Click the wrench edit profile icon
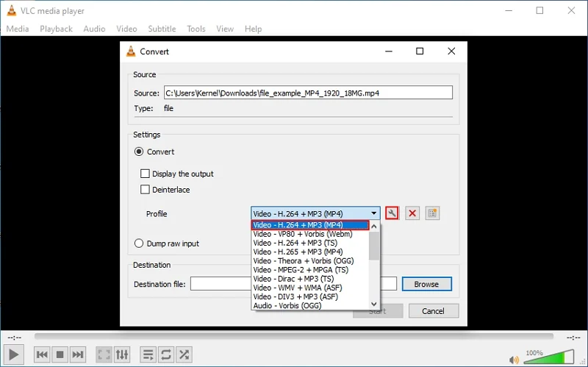This screenshot has height=367, width=588. [x=392, y=213]
